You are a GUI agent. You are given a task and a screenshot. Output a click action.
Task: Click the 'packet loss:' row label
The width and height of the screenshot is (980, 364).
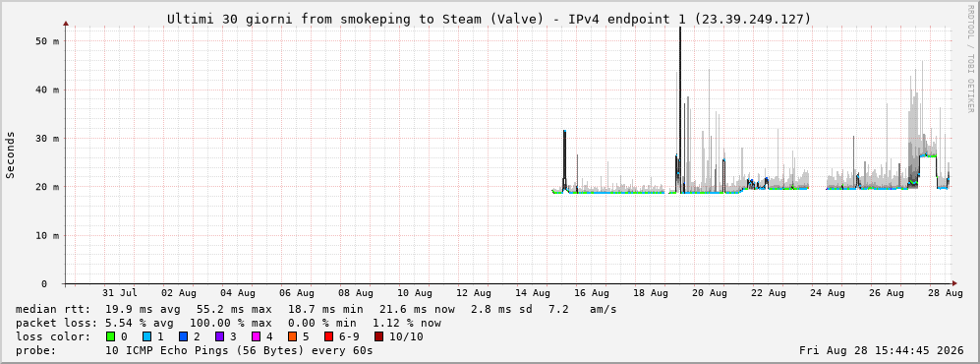(x=56, y=324)
